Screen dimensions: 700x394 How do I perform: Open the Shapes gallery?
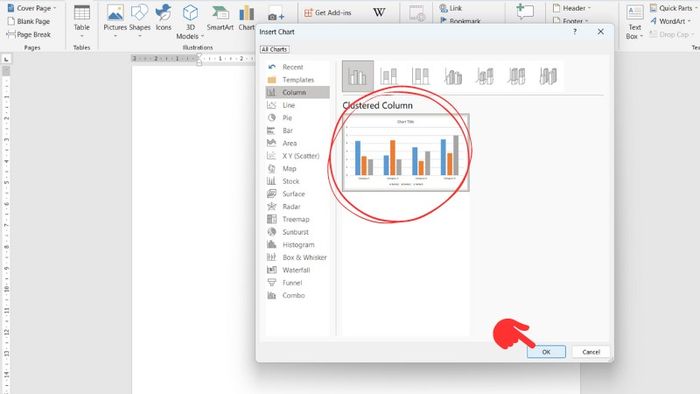(x=140, y=21)
